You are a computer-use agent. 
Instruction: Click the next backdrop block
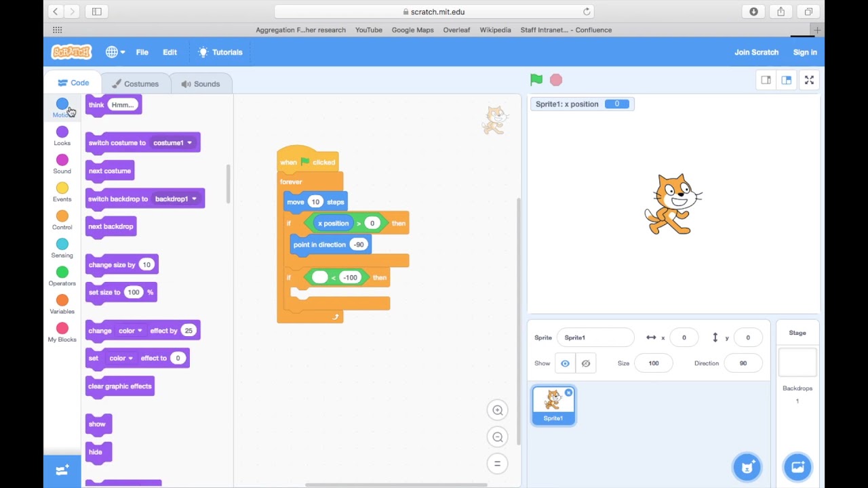111,226
